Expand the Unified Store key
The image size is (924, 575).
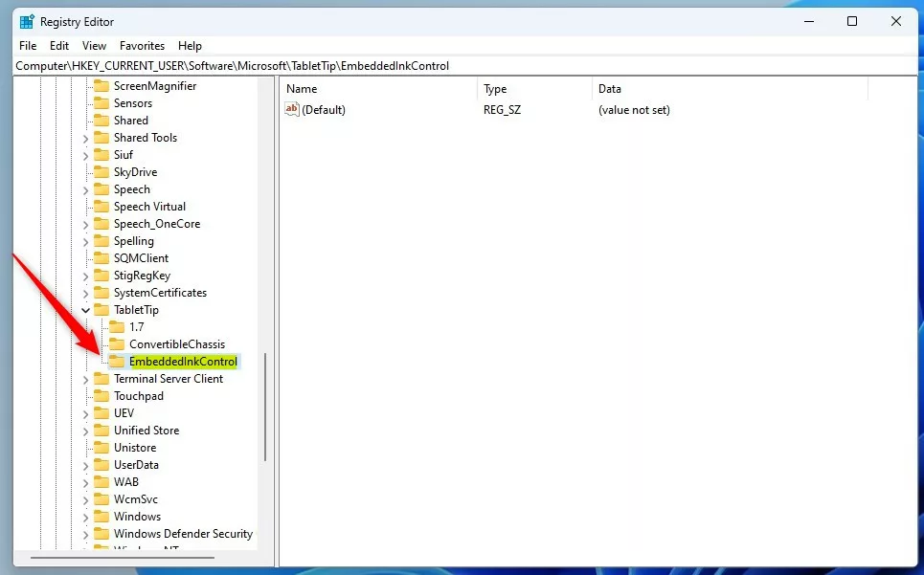[x=85, y=431]
